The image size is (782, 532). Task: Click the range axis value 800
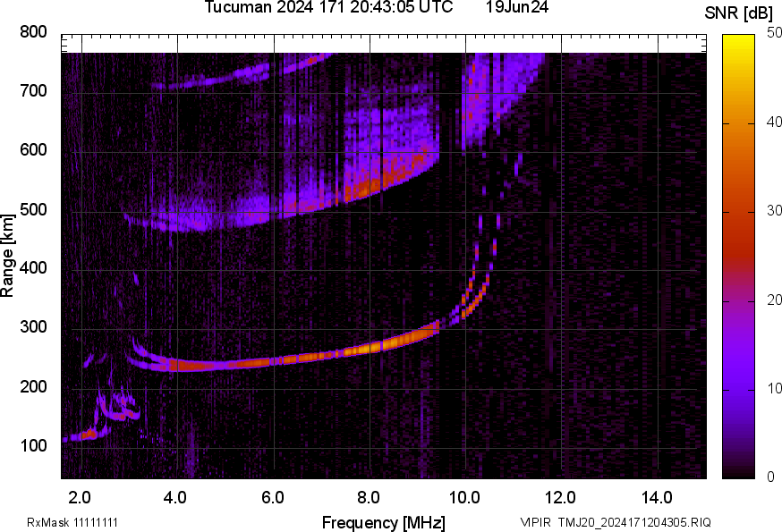click(33, 32)
